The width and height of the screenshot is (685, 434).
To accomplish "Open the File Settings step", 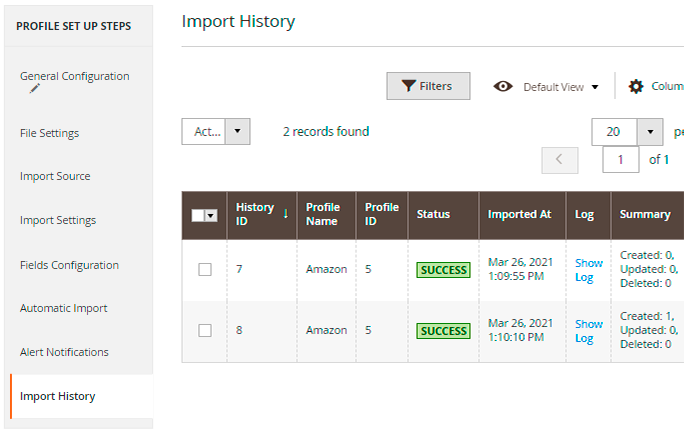I will pyautogui.click(x=49, y=133).
